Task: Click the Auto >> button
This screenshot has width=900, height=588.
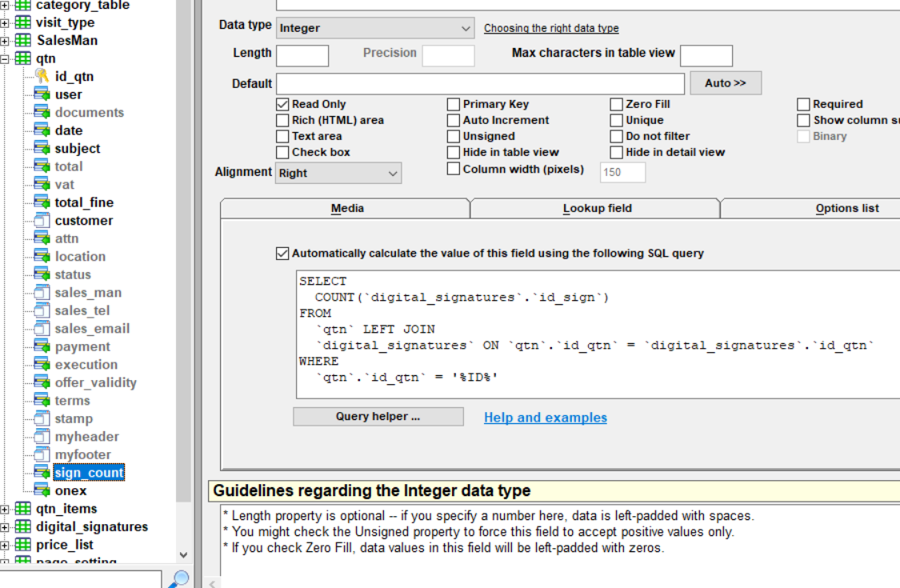Action: [726, 82]
